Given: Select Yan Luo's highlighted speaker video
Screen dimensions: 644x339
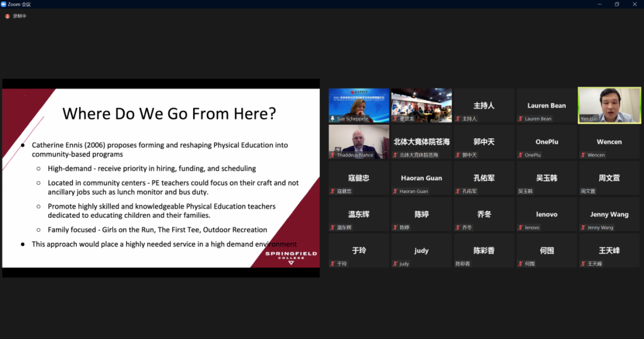Looking at the screenshot, I should coord(609,105).
